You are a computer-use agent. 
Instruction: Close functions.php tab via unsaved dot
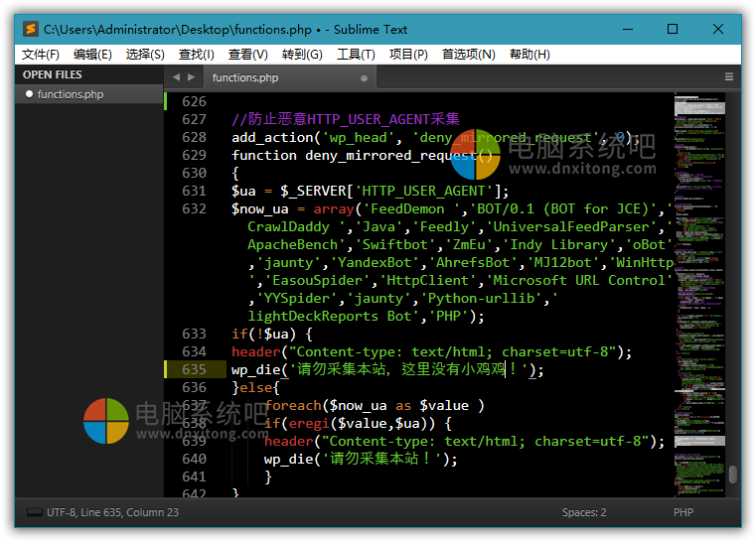[x=364, y=78]
